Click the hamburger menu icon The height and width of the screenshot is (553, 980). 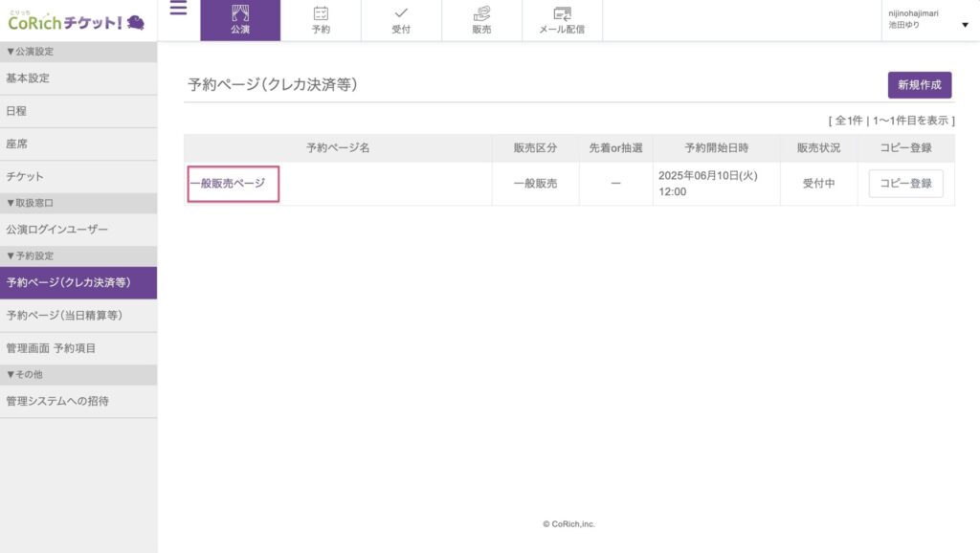(178, 11)
